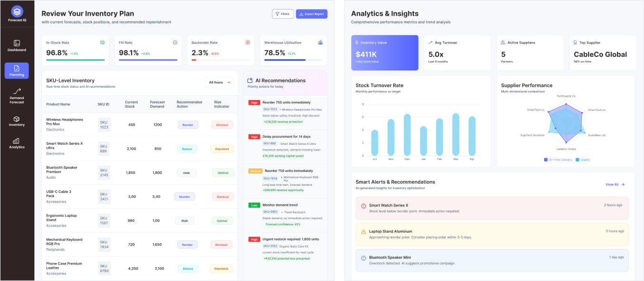
Task: Click the AI Recommendations panel icon
Action: tap(250, 80)
